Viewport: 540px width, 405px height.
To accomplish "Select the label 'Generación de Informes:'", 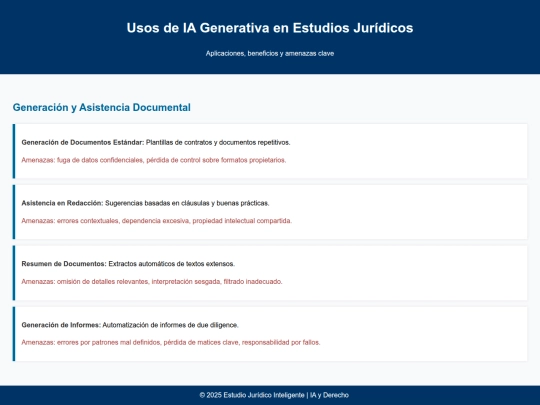I will pyautogui.click(x=61, y=325).
